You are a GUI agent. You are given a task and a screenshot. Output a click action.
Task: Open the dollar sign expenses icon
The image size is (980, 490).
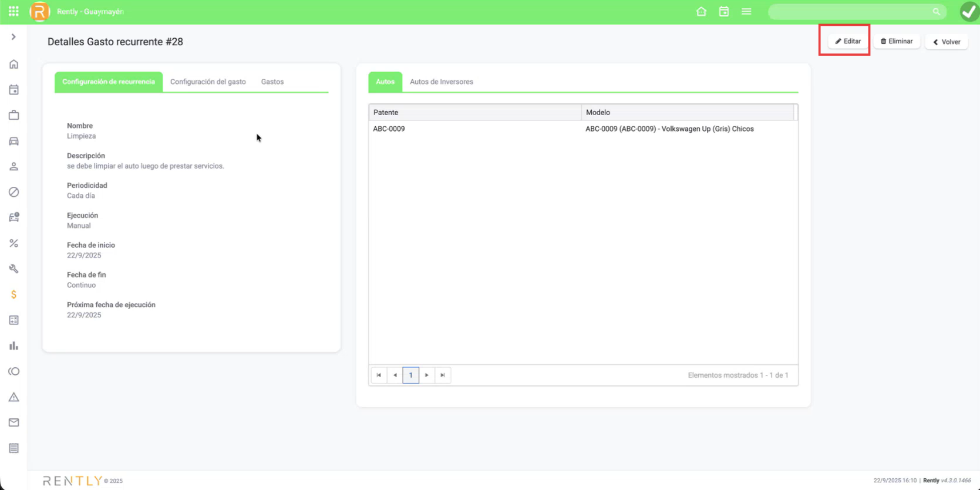click(x=14, y=294)
